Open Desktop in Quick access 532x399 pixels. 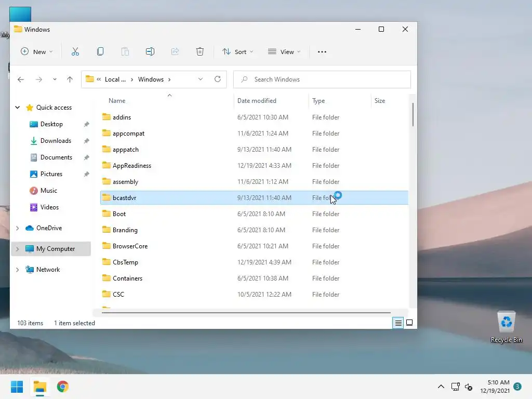click(x=51, y=124)
